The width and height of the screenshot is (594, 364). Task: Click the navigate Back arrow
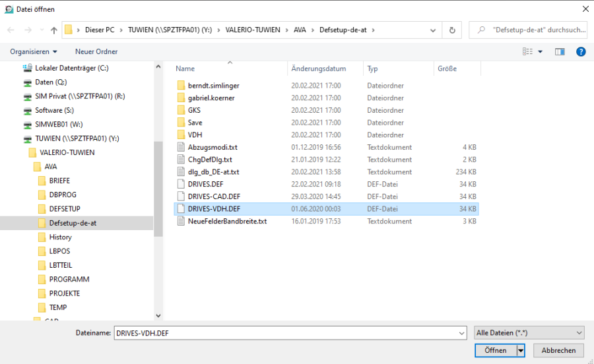click(x=11, y=30)
